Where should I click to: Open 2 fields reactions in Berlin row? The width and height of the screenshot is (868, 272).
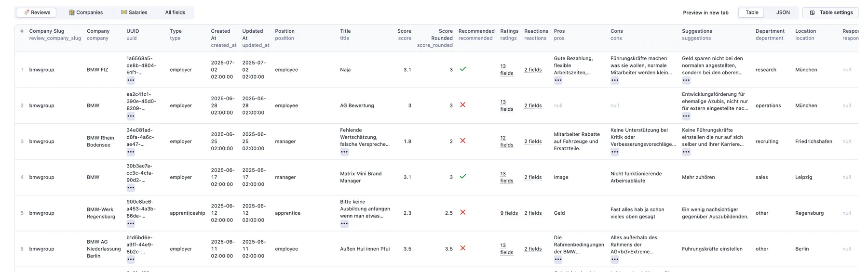533,249
